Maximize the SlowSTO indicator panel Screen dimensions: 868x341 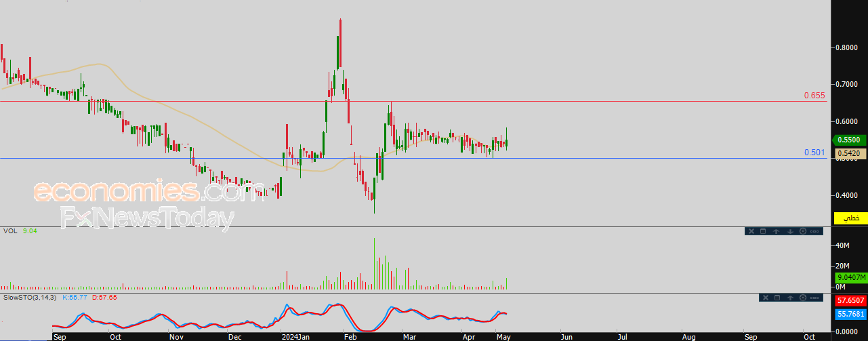(x=779, y=297)
